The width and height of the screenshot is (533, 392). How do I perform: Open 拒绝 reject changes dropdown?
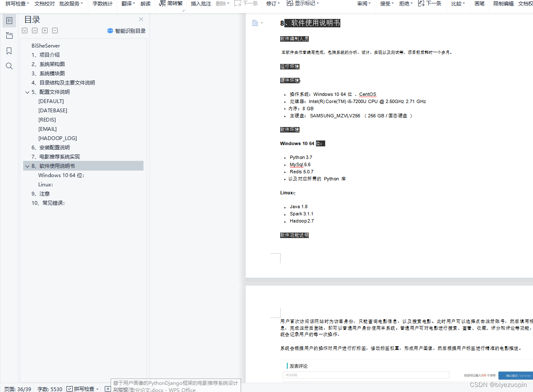pyautogui.click(x=406, y=3)
